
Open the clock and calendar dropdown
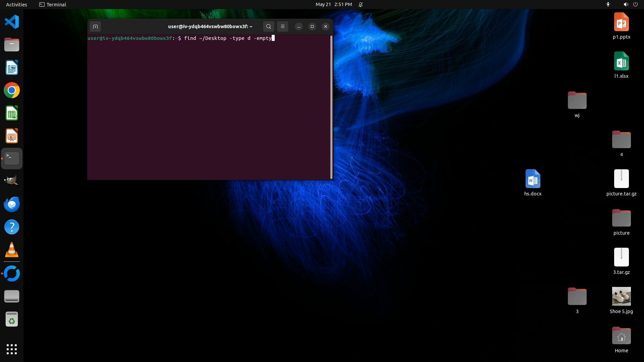click(x=333, y=4)
